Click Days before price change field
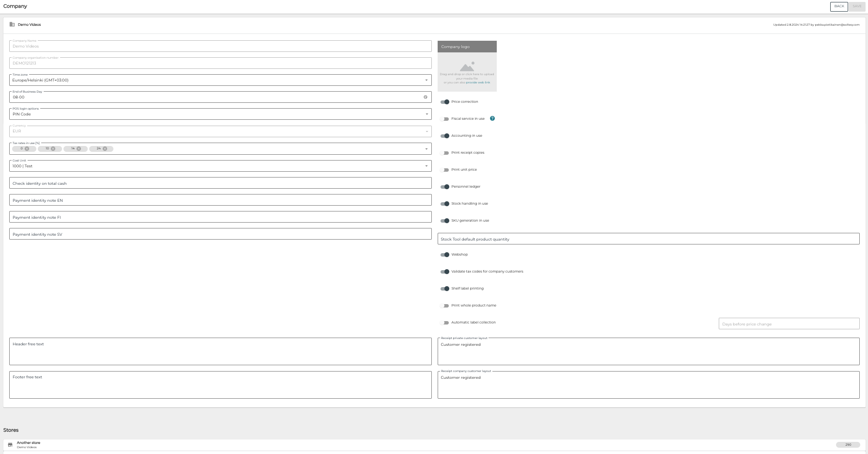Image resolution: width=868 pixels, height=454 pixels. (789, 324)
